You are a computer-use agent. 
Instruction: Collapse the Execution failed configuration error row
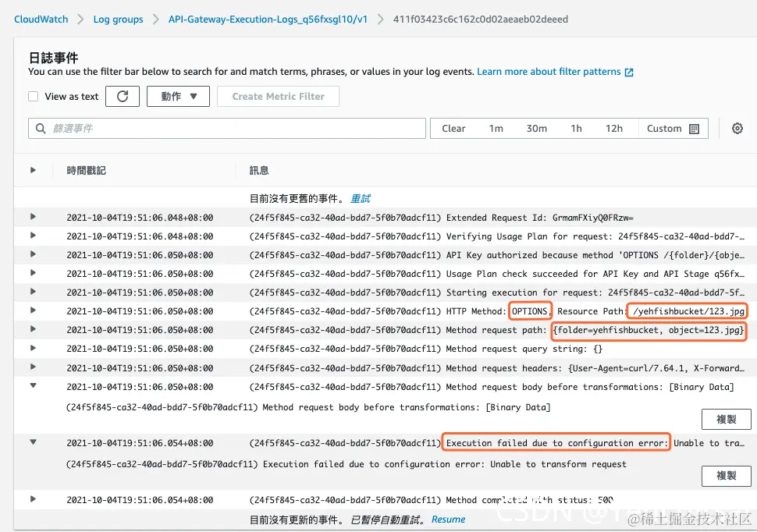[33, 442]
